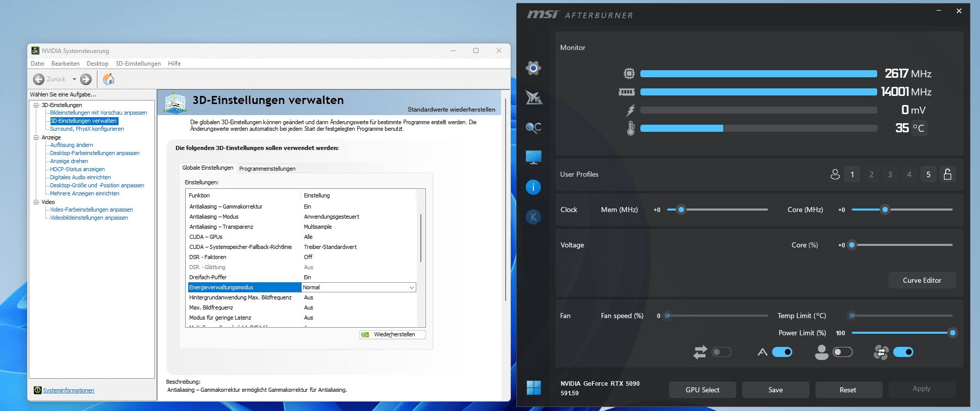This screenshot has height=411, width=980.
Task: Open Afterburner settings gear icon
Action: 533,68
